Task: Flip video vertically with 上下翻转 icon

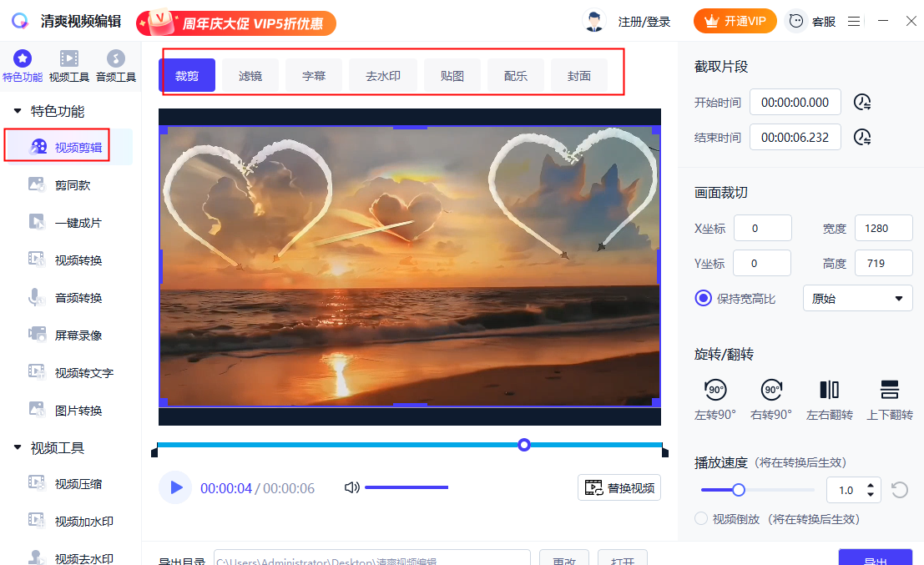Action: [889, 390]
